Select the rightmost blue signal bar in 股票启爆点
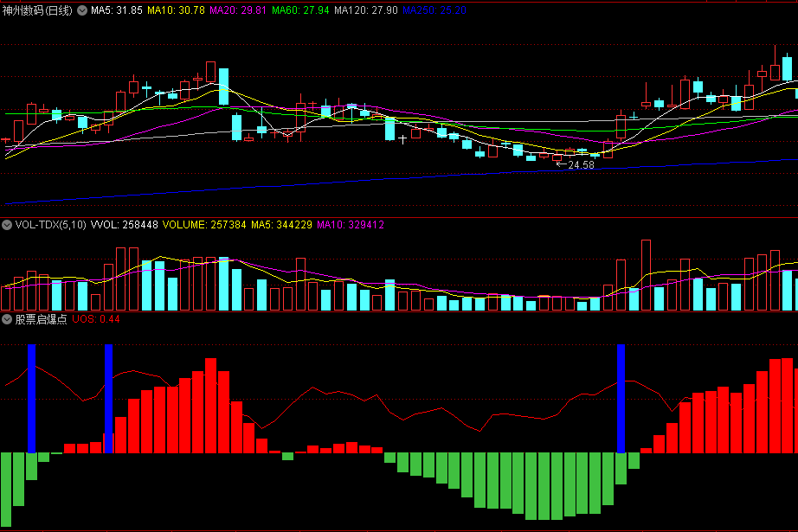 point(621,399)
